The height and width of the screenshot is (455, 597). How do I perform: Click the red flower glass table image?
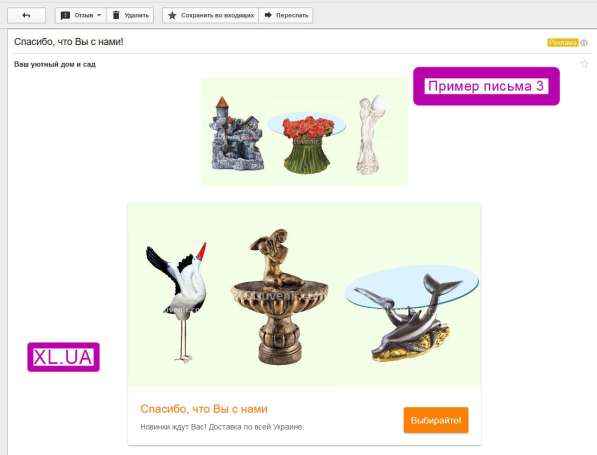pyautogui.click(x=307, y=143)
